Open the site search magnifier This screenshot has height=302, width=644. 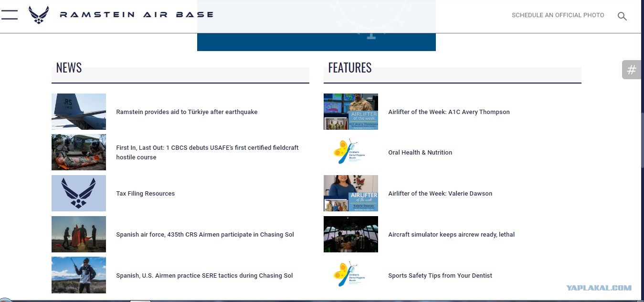click(x=622, y=16)
